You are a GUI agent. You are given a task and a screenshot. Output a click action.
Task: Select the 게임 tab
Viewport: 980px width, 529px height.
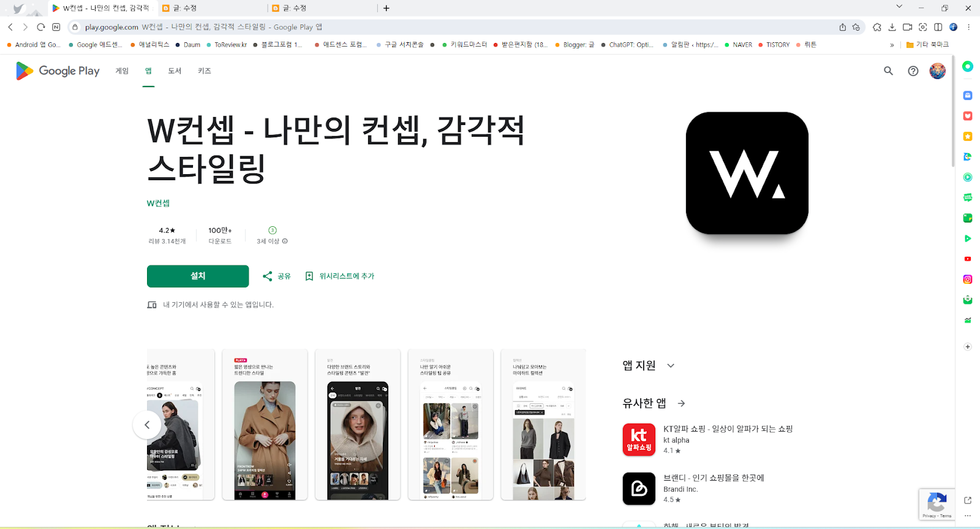coord(122,71)
